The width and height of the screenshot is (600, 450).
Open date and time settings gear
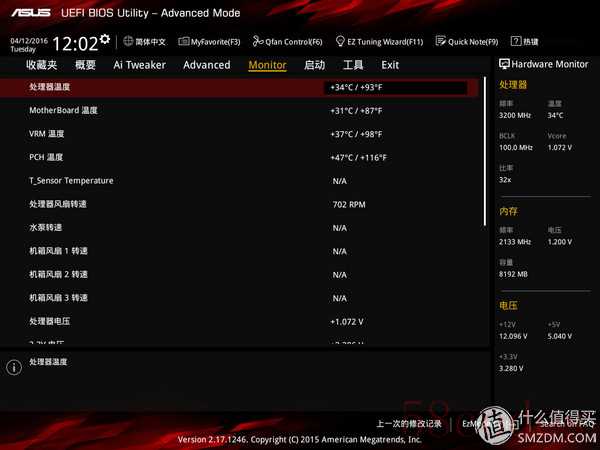click(105, 39)
